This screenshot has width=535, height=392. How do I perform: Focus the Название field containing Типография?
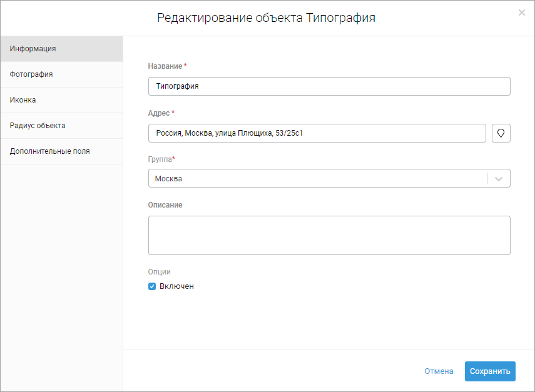(x=329, y=86)
